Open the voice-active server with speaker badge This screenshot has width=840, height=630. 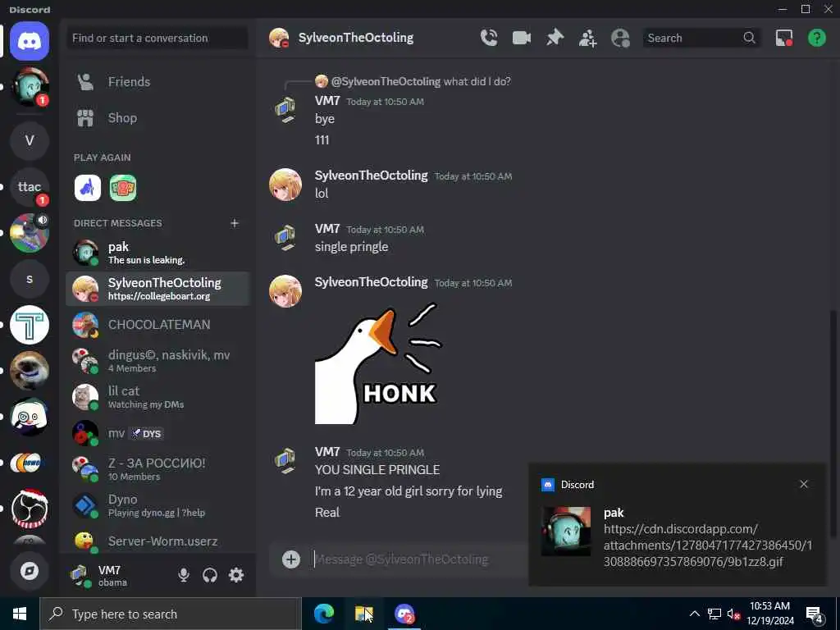(30, 233)
